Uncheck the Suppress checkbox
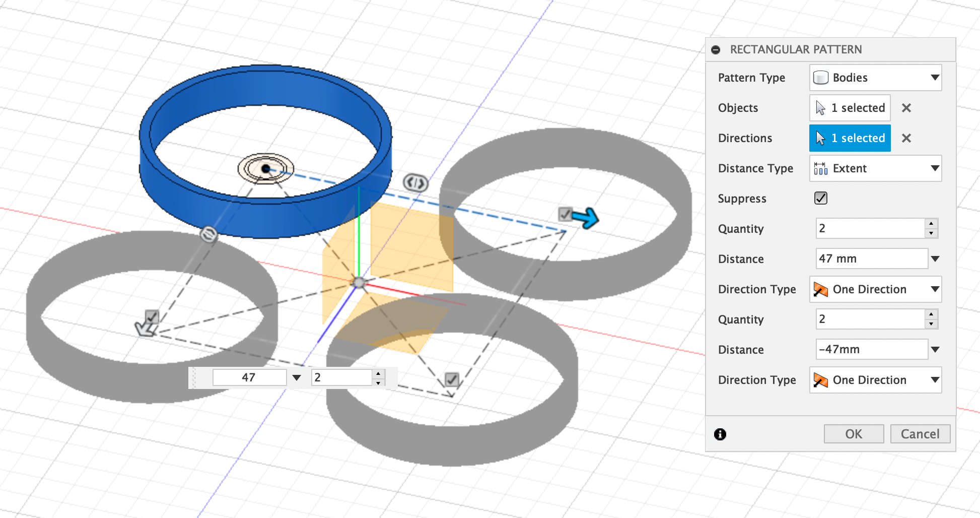 (x=820, y=198)
